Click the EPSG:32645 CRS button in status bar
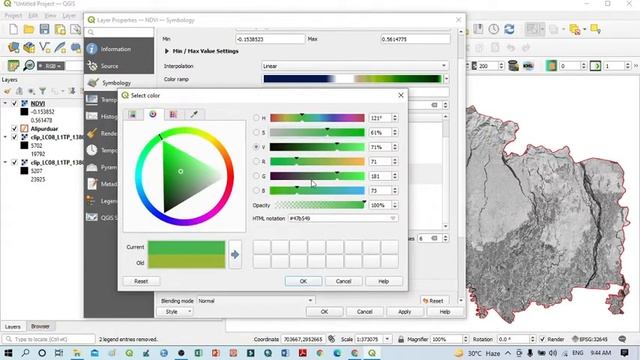This screenshot has height=360, width=640. 590,339
